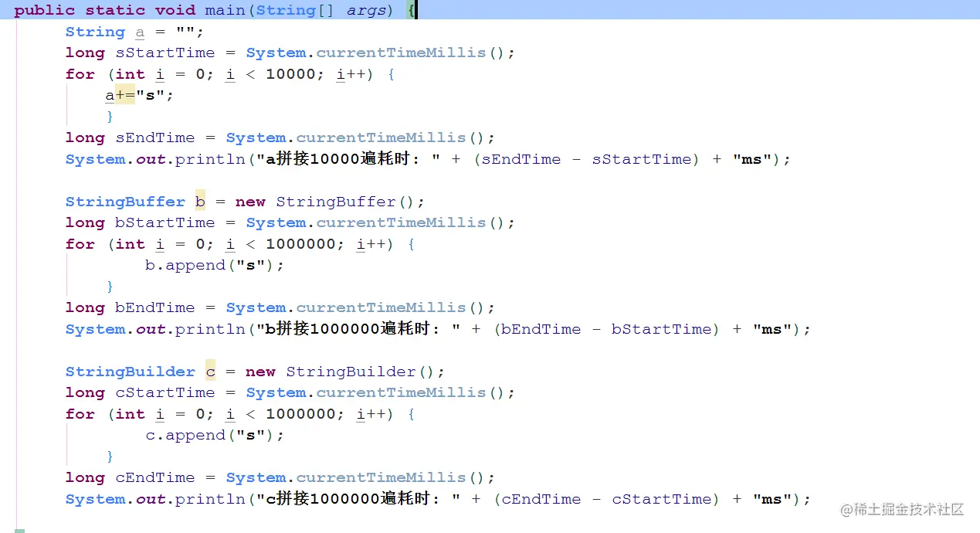The height and width of the screenshot is (533, 980).
Task: Click the "StringBuffer()" constructor call
Action: tap(346, 202)
